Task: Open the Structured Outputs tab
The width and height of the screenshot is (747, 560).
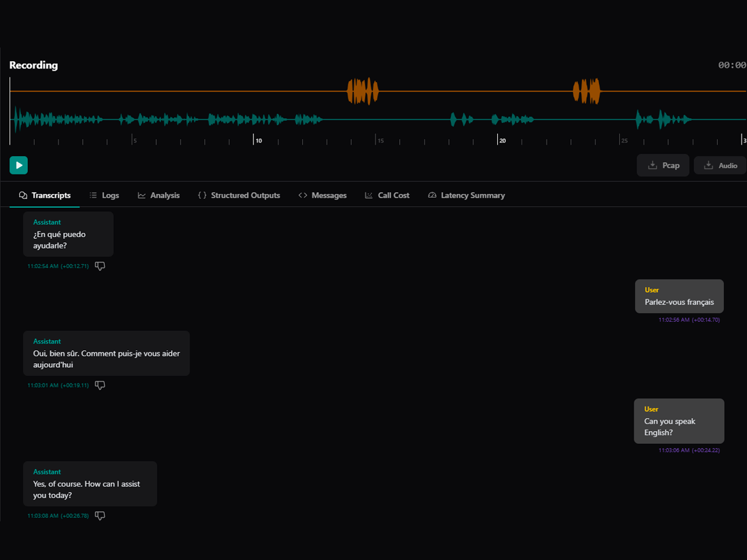Action: coord(238,195)
